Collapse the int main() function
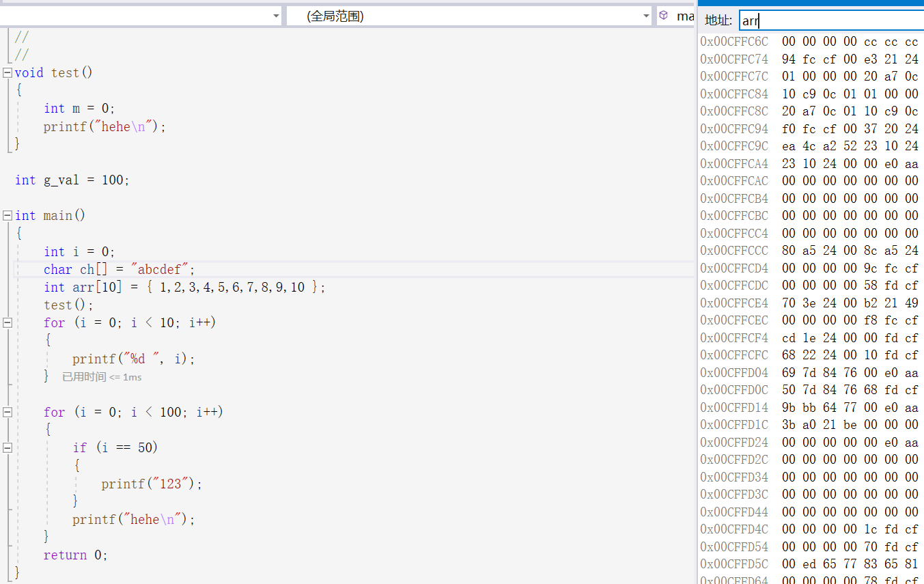The height and width of the screenshot is (584, 924). tap(7, 215)
